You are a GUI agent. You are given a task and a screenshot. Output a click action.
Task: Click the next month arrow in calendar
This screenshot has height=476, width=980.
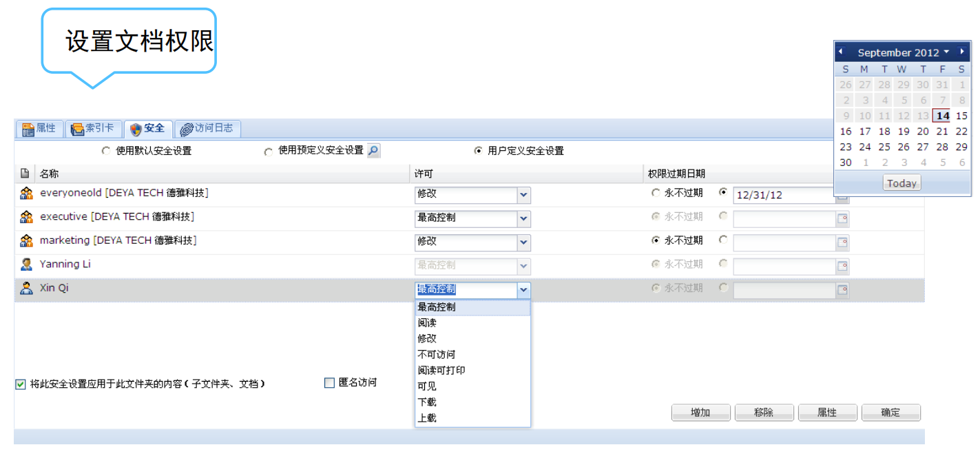coord(962,52)
